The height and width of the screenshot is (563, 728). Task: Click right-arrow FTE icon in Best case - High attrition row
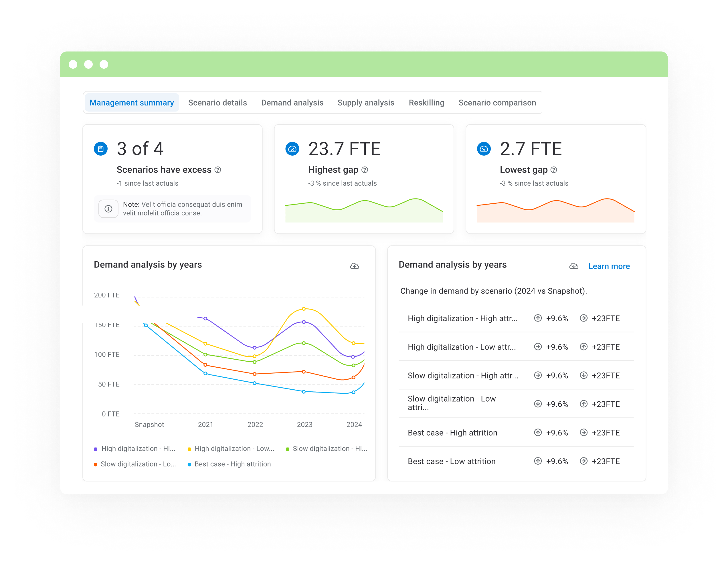pos(583,433)
